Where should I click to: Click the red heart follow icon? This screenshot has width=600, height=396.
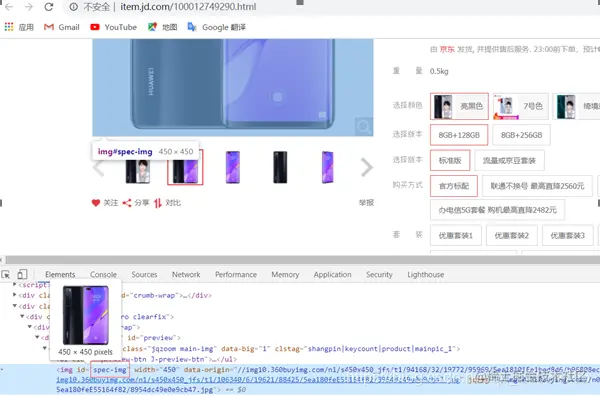(x=96, y=203)
